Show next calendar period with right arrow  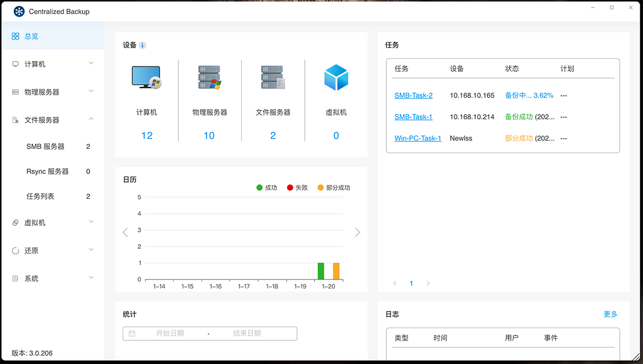click(x=357, y=232)
